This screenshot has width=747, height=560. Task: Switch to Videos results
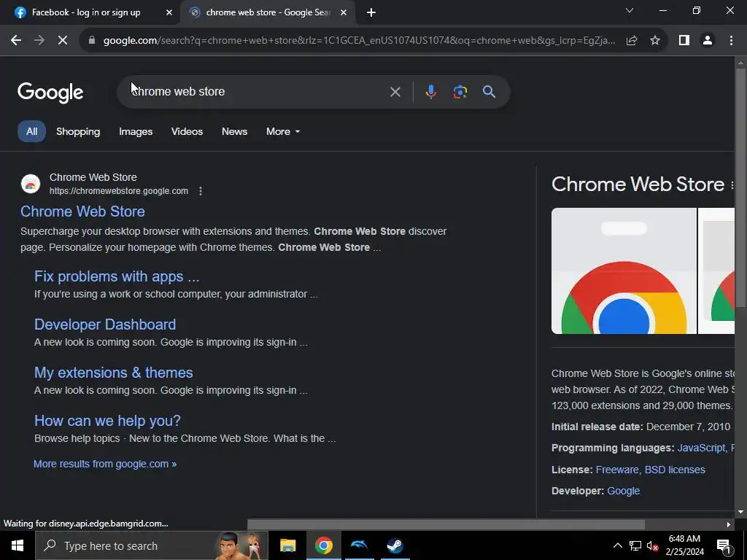coord(187,131)
